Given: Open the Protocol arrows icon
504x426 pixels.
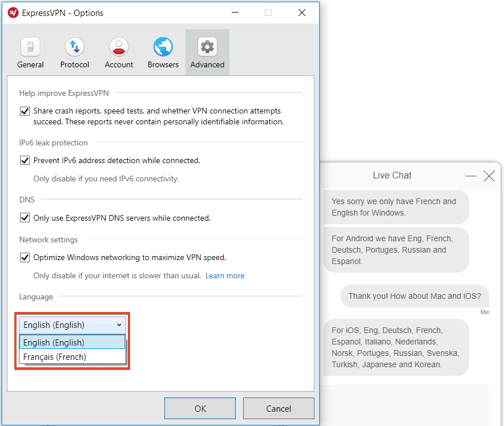Looking at the screenshot, I should click(x=75, y=47).
